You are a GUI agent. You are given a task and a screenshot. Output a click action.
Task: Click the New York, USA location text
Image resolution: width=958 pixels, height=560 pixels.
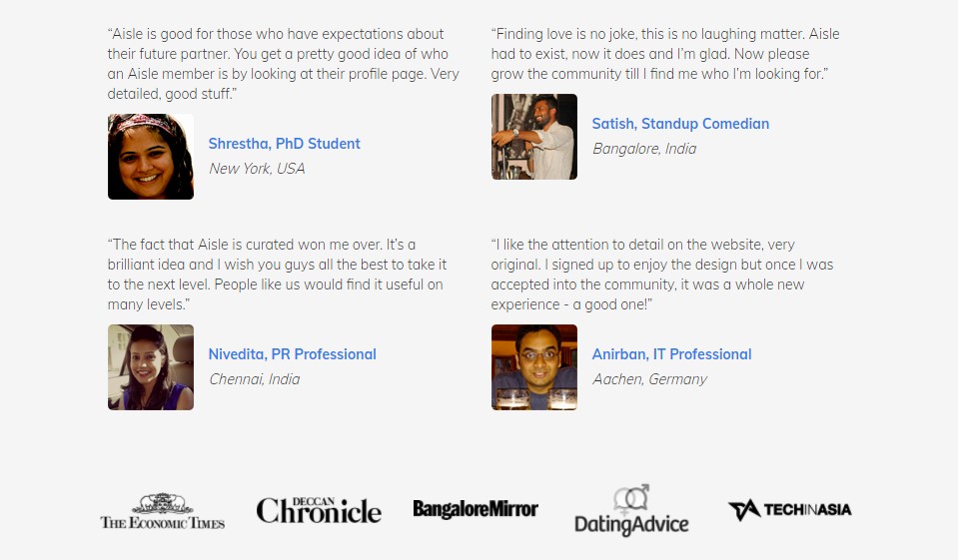coord(257,169)
